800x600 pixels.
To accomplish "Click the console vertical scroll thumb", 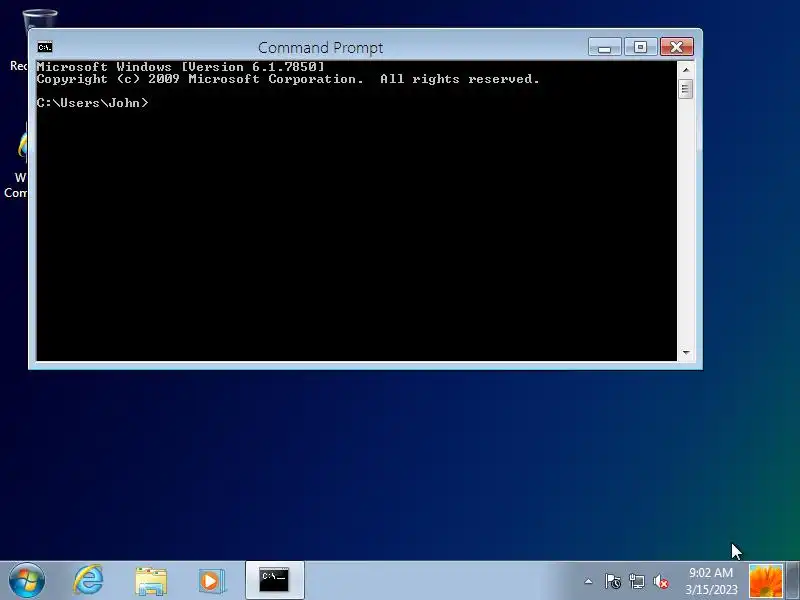I will pos(686,89).
